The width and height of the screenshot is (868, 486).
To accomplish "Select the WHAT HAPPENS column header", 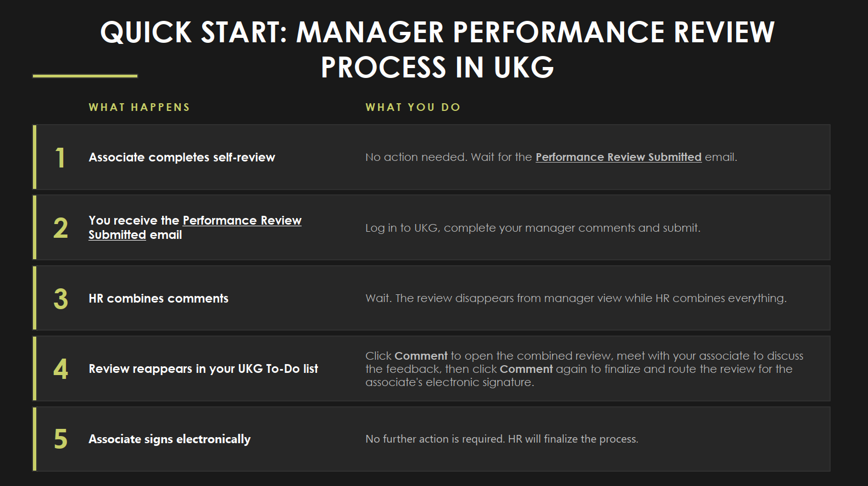I will (x=140, y=107).
